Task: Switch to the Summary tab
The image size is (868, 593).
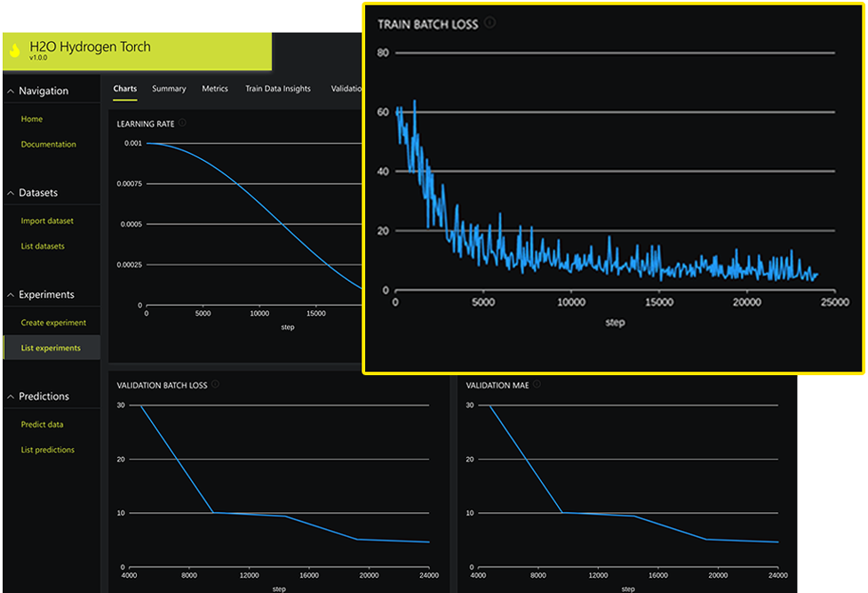Action: point(169,89)
